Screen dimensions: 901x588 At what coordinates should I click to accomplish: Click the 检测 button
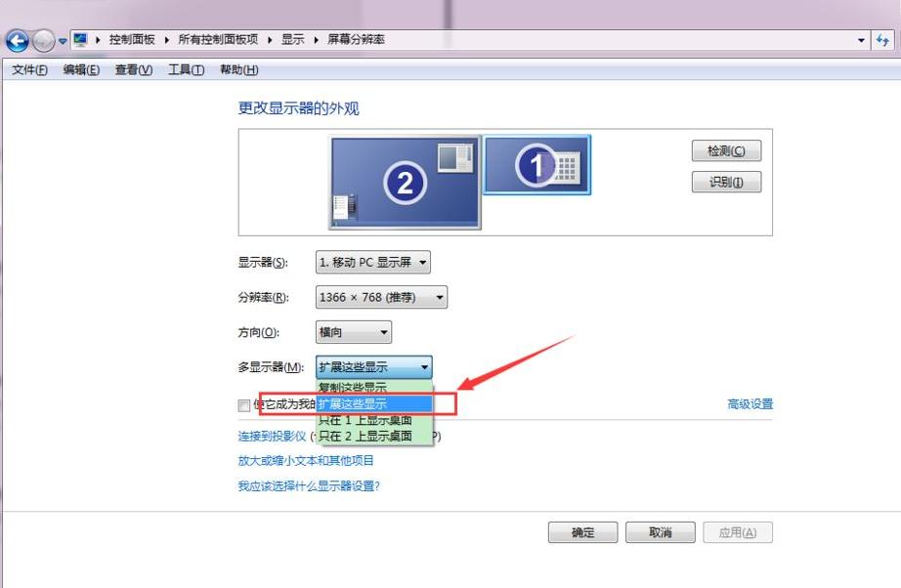[726, 150]
